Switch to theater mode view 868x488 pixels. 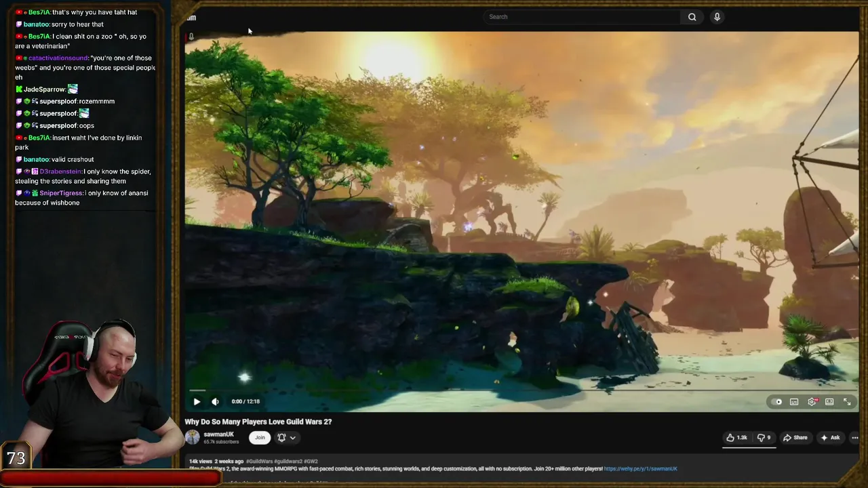[x=829, y=402]
